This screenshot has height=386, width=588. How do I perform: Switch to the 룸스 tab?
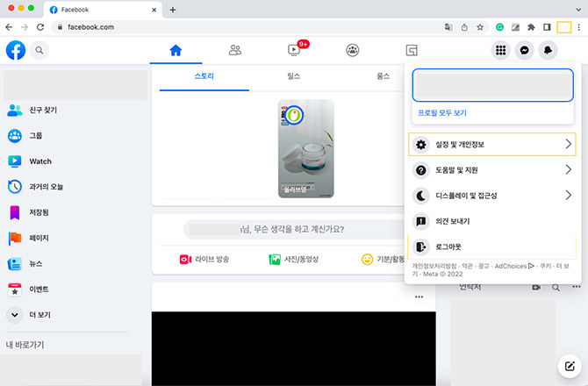pyautogui.click(x=383, y=76)
